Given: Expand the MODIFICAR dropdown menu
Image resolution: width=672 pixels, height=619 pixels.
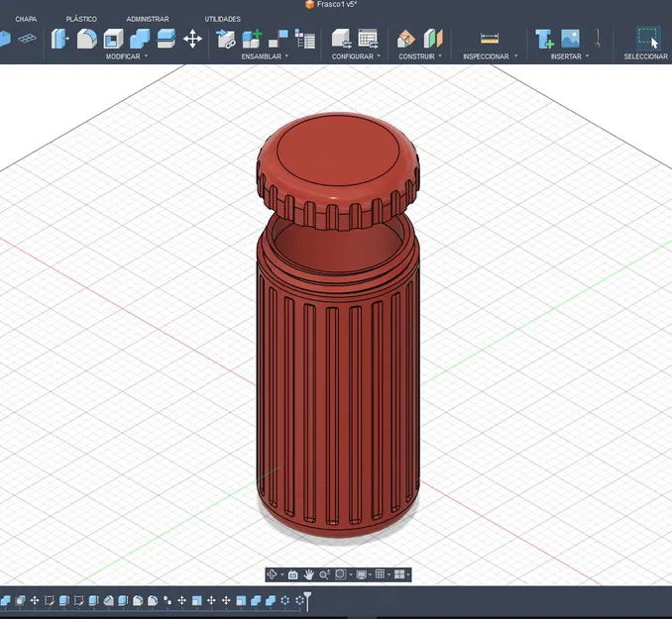Looking at the screenshot, I should (127, 56).
